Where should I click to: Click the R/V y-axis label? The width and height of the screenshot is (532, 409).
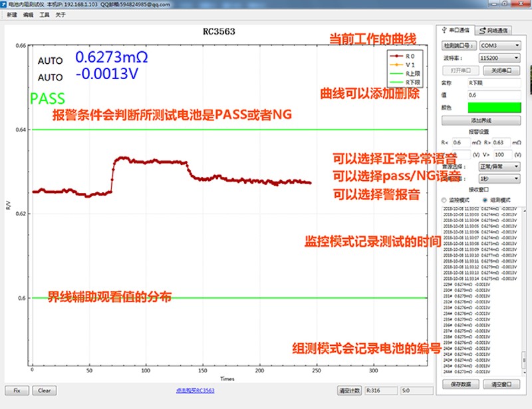point(9,205)
